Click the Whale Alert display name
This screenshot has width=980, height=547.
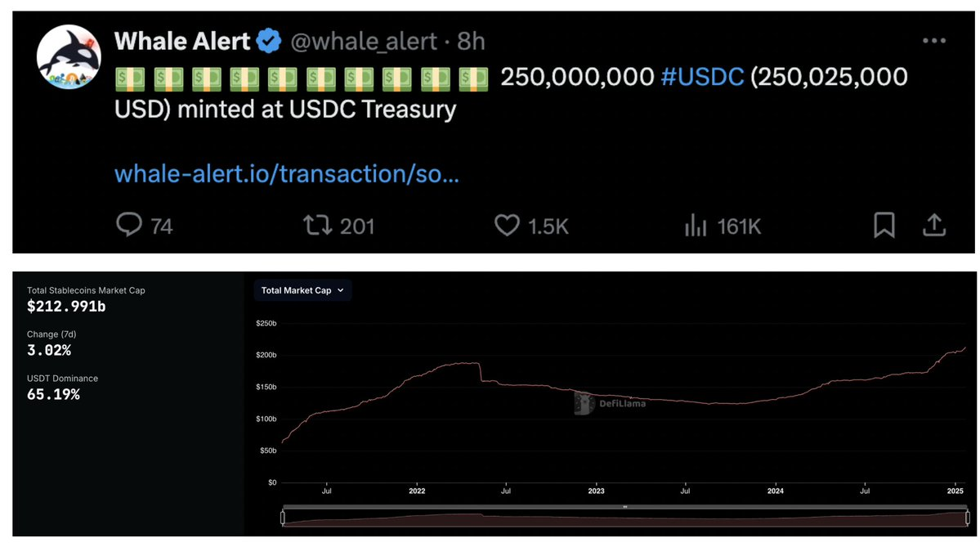(181, 41)
